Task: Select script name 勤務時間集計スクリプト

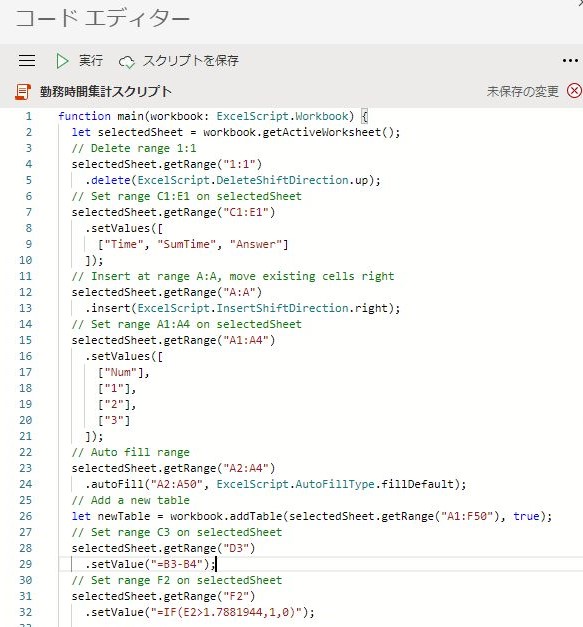Action: (106, 92)
